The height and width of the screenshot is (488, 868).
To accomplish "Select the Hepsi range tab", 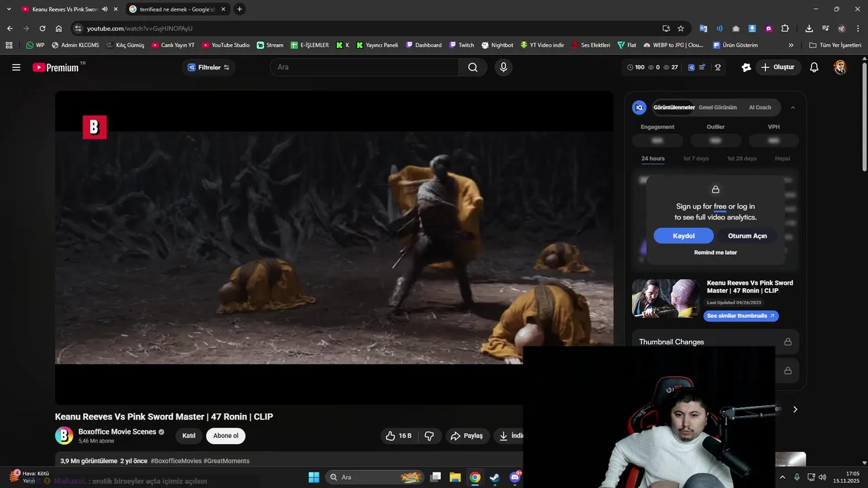I will pos(783,159).
